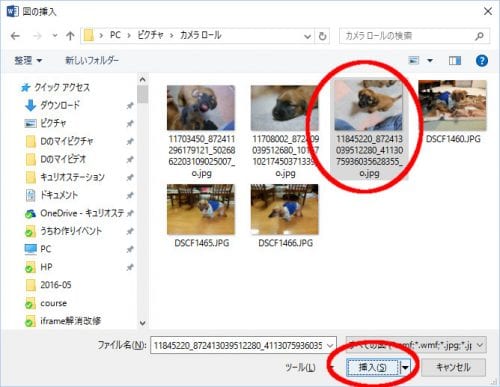500x387 pixels.
Task: Go back with the left arrow
Action: point(15,36)
